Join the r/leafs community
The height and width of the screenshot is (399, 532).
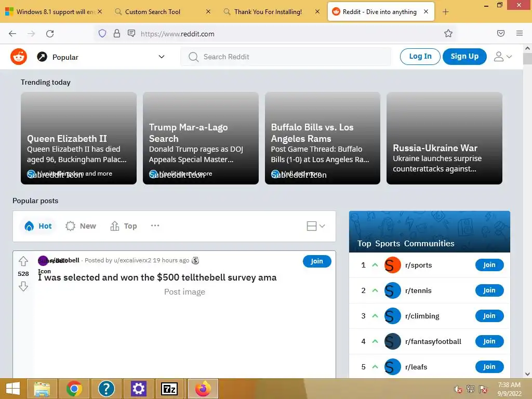pos(489,367)
